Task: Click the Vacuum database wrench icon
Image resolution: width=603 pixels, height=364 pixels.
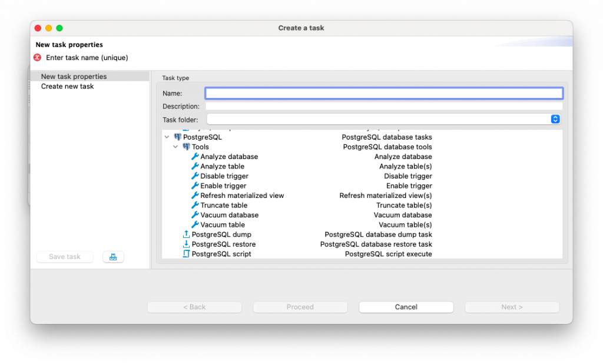Action: coord(195,215)
